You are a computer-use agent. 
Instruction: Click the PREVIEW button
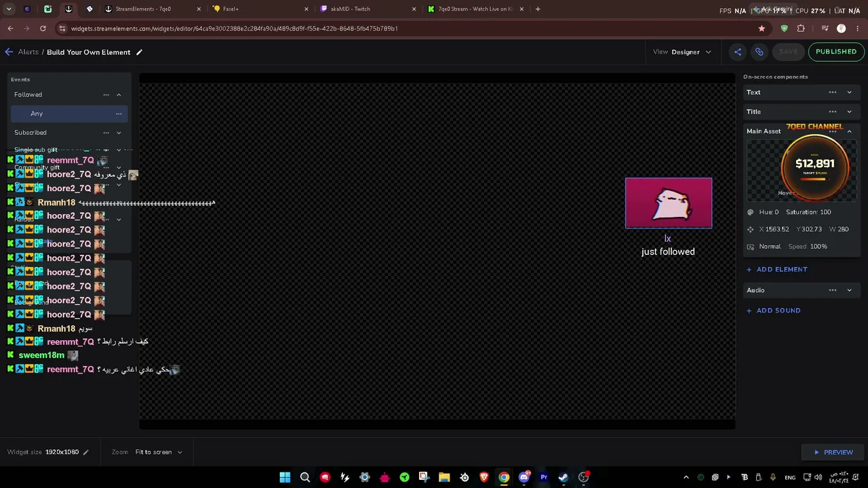[x=833, y=452]
